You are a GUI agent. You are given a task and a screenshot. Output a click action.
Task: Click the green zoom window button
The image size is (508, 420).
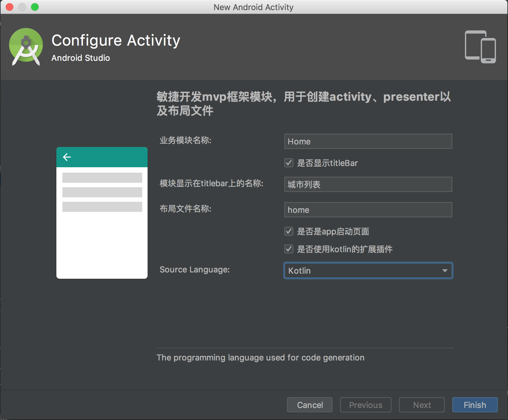pyautogui.click(x=35, y=7)
